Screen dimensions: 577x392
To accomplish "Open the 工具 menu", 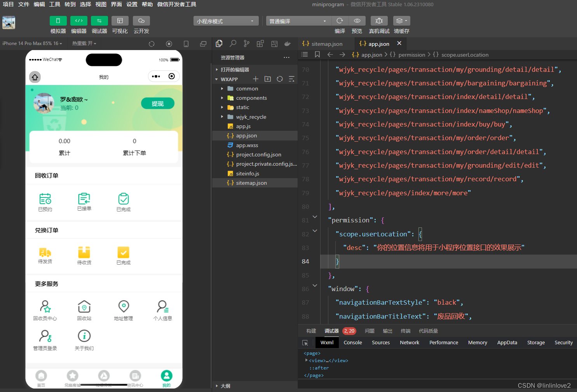I will pos(55,4).
